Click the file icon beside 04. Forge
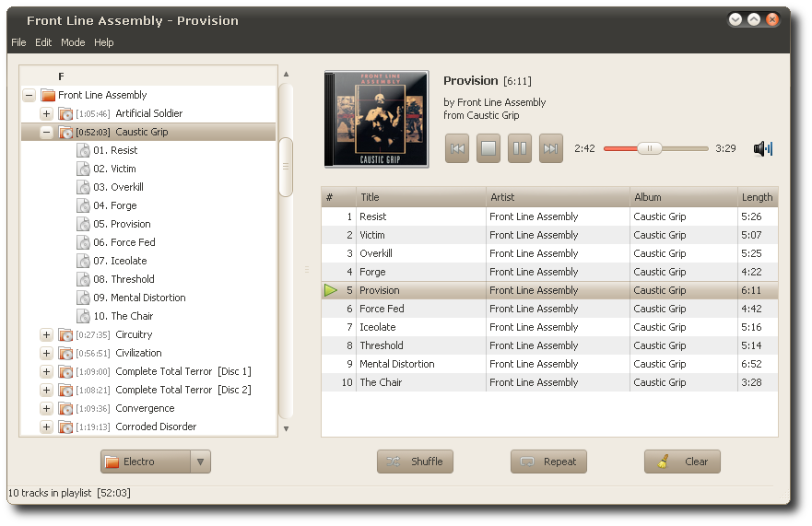Viewport: 812px width, 526px height. pyautogui.click(x=83, y=205)
